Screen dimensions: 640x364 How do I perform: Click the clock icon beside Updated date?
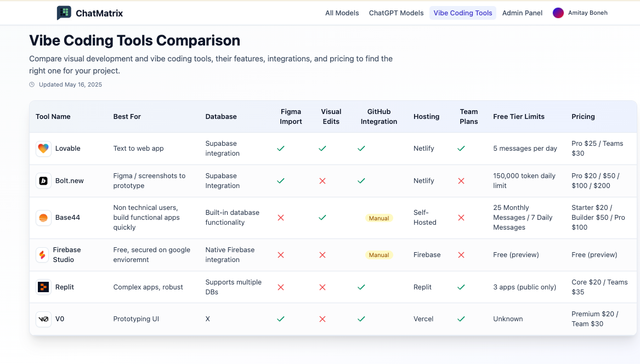point(32,84)
